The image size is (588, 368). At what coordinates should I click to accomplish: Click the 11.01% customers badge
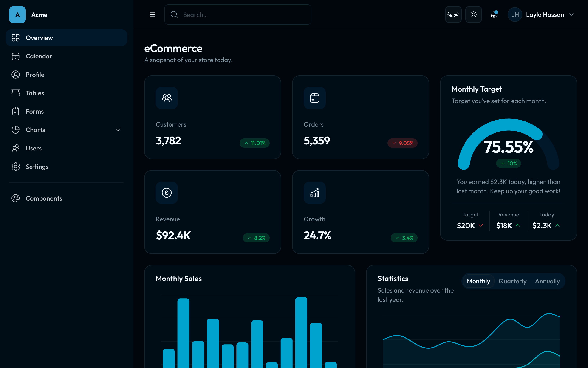pos(254,143)
